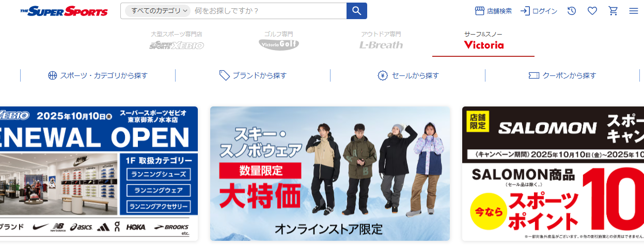
Task: Switch to the L-Breath outdoor tab
Action: 381,41
